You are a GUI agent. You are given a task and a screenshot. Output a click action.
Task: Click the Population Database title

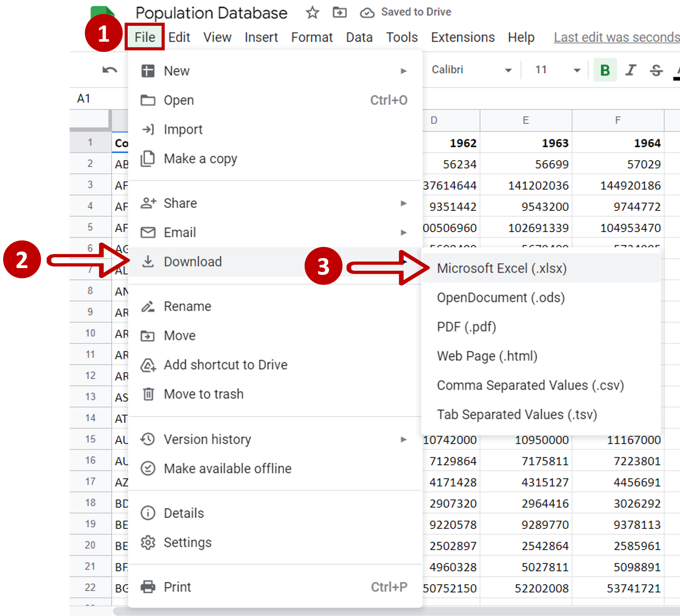tap(211, 13)
